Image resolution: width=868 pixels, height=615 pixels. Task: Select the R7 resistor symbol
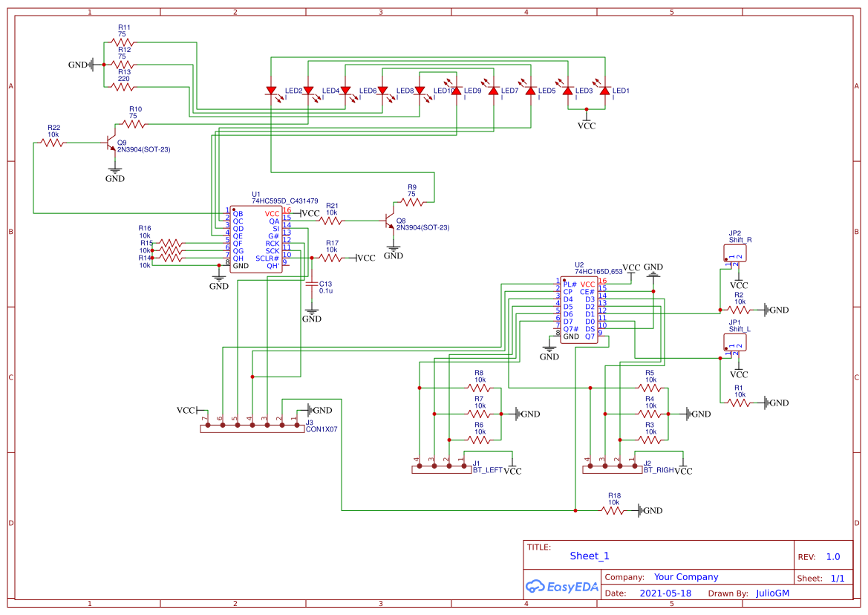(479, 414)
